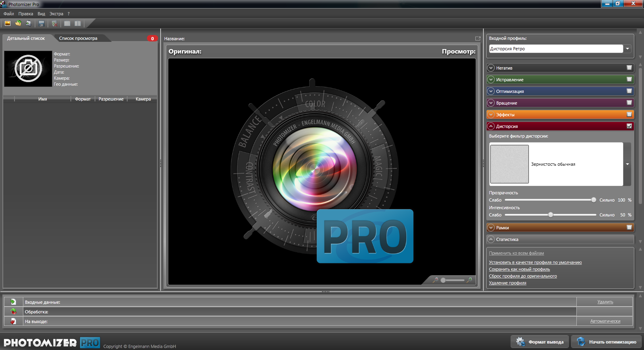Image resolution: width=644 pixels, height=350 pixels.
Task: Click the floppy disk save icon
Action: pyautogui.click(x=41, y=24)
